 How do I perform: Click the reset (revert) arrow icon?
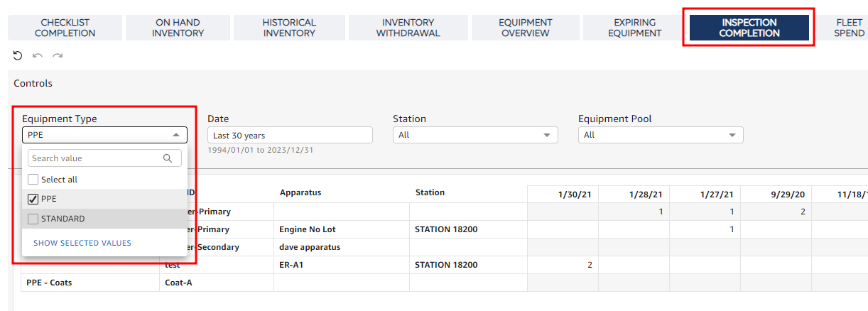click(18, 55)
